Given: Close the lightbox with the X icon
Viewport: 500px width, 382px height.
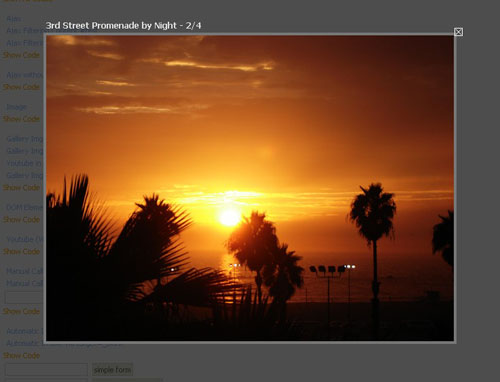Looking at the screenshot, I should [x=458, y=32].
